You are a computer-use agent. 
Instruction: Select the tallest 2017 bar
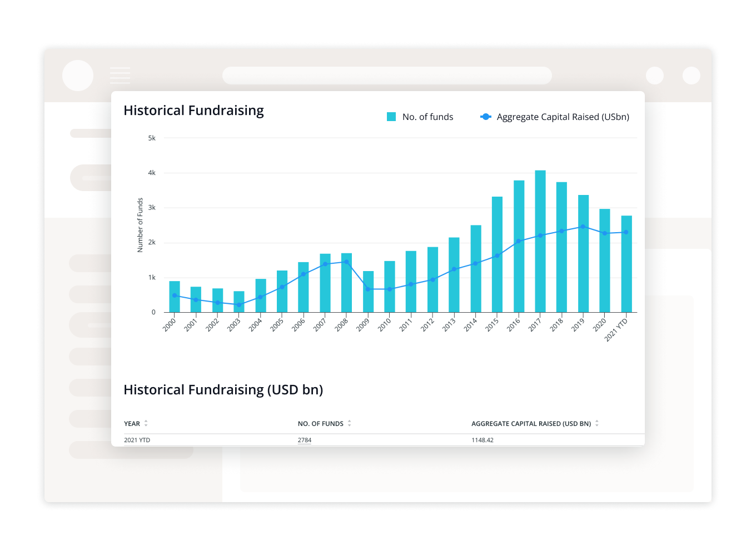[540, 239]
